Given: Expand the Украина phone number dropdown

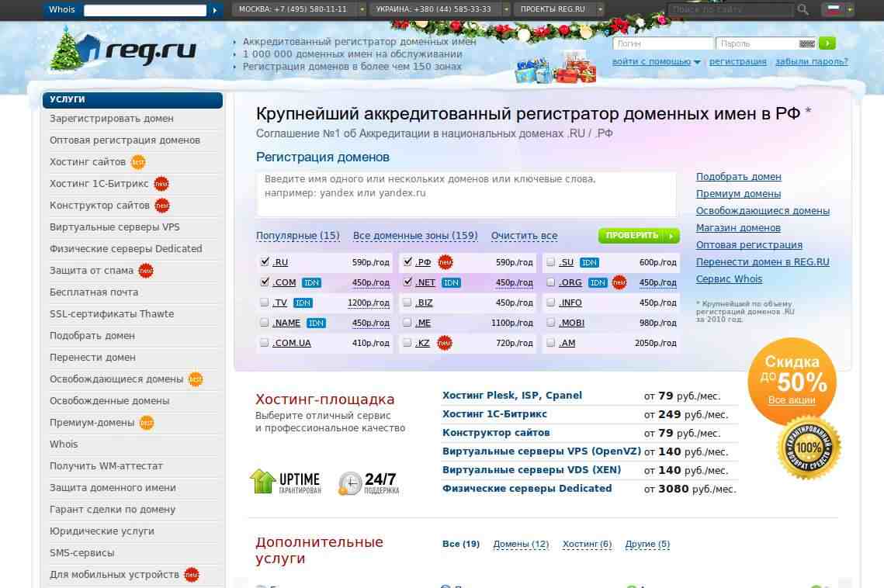Looking at the screenshot, I should [x=506, y=9].
